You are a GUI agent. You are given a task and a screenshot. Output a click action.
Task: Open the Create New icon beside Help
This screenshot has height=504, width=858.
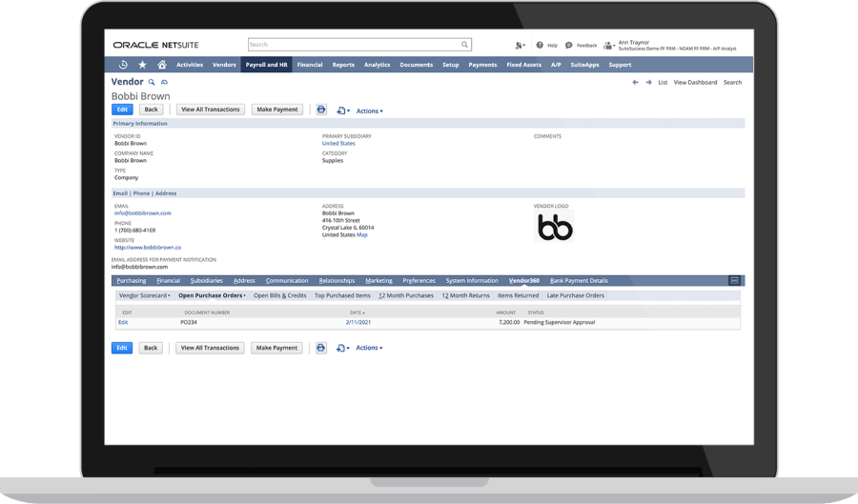(x=520, y=46)
